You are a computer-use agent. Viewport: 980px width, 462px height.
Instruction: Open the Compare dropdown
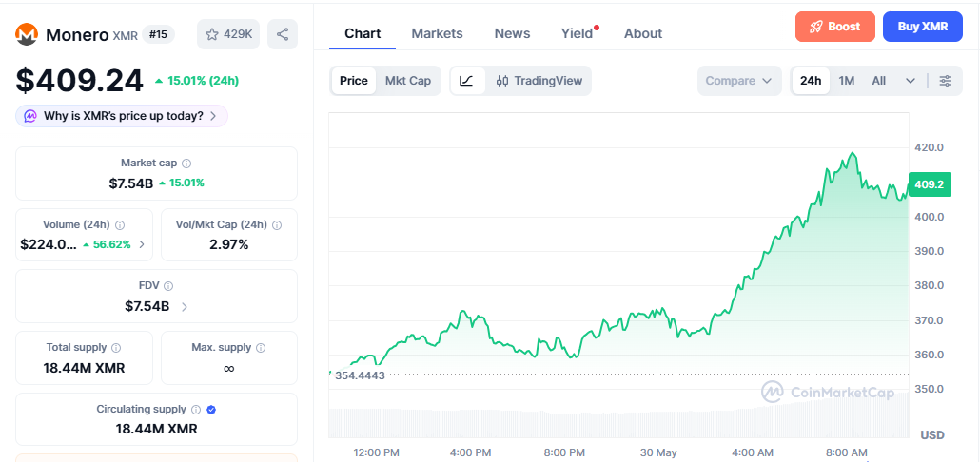[739, 81]
